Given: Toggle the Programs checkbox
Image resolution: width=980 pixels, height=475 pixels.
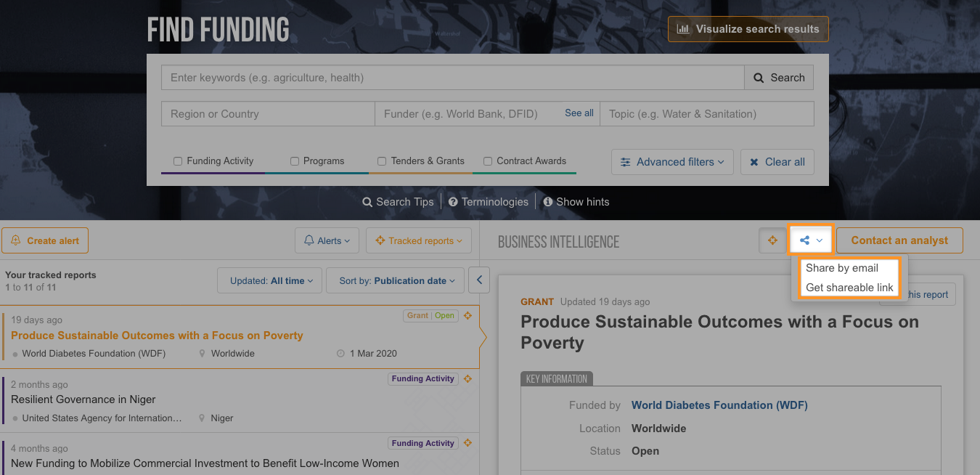Looking at the screenshot, I should [x=295, y=161].
